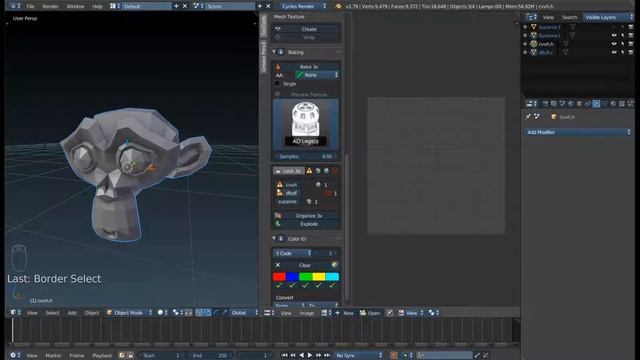The width and height of the screenshot is (640, 360).
Task: Open the 3D viewport Select menu
Action: 52,313
